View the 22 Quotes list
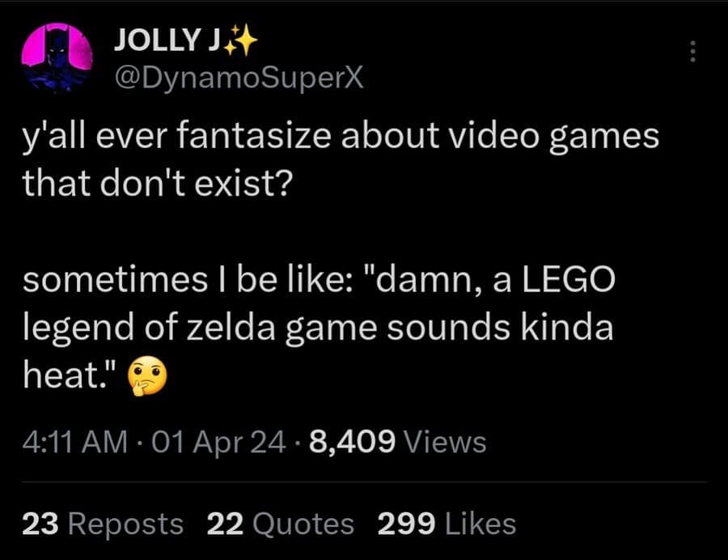 [x=281, y=524]
